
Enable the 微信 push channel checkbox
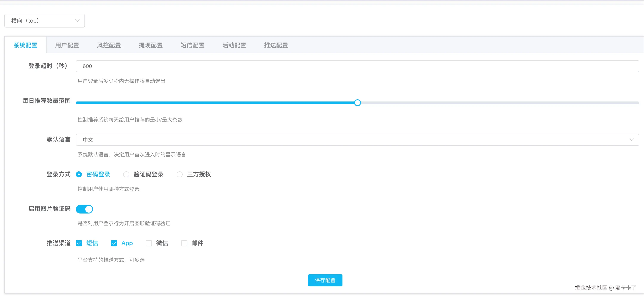(x=149, y=243)
